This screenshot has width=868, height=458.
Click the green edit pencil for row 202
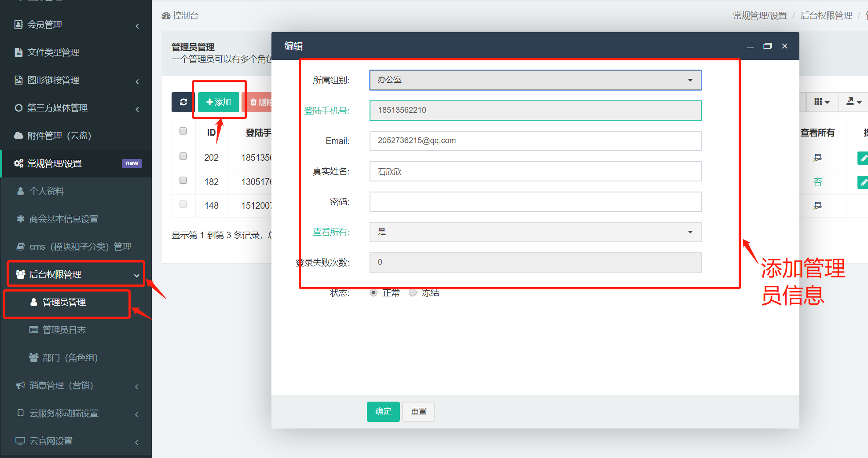[863, 158]
